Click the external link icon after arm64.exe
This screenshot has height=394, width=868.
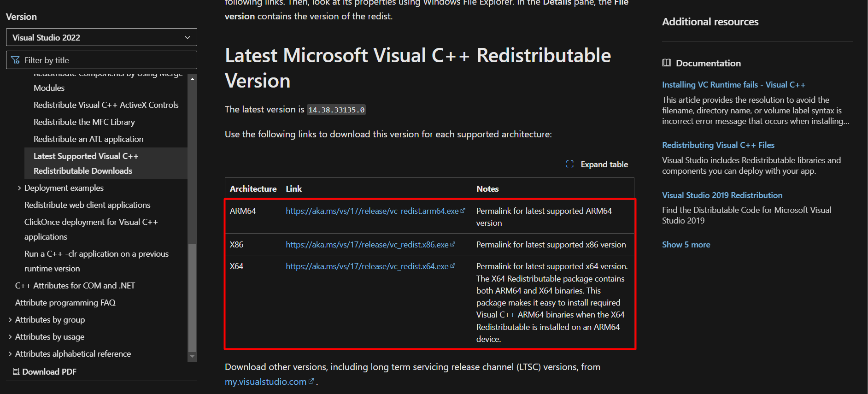click(463, 211)
